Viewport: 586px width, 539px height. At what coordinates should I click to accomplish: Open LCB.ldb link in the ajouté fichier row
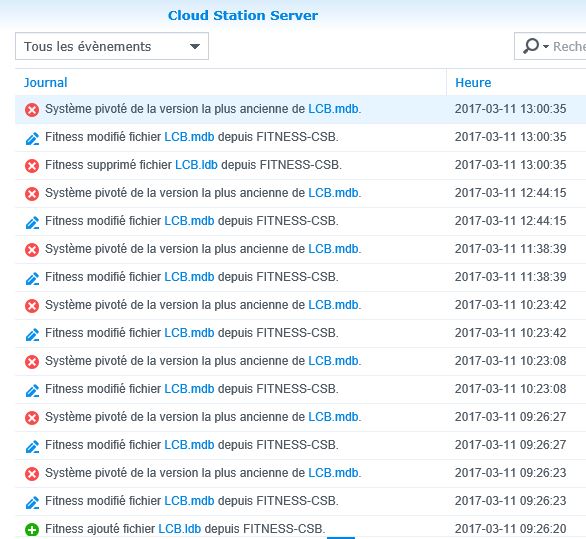[179, 529]
